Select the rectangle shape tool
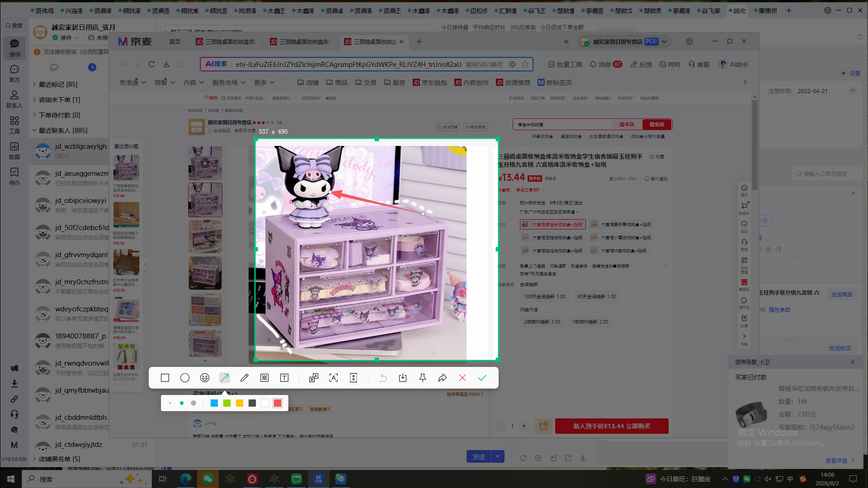 tap(165, 378)
